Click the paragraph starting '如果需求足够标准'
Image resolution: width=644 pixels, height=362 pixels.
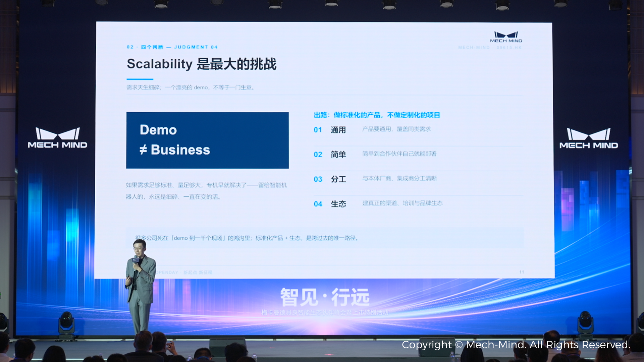point(206,191)
